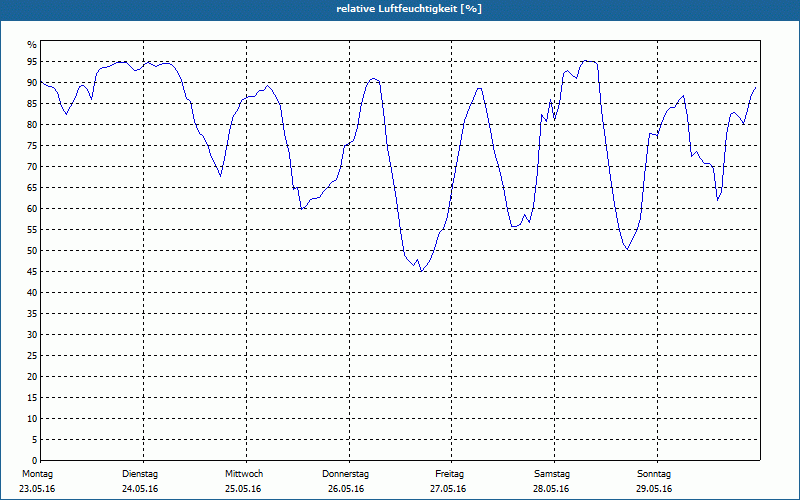Click the '85' y-axis value
Viewport: 800px width, 500px height.
coord(32,104)
